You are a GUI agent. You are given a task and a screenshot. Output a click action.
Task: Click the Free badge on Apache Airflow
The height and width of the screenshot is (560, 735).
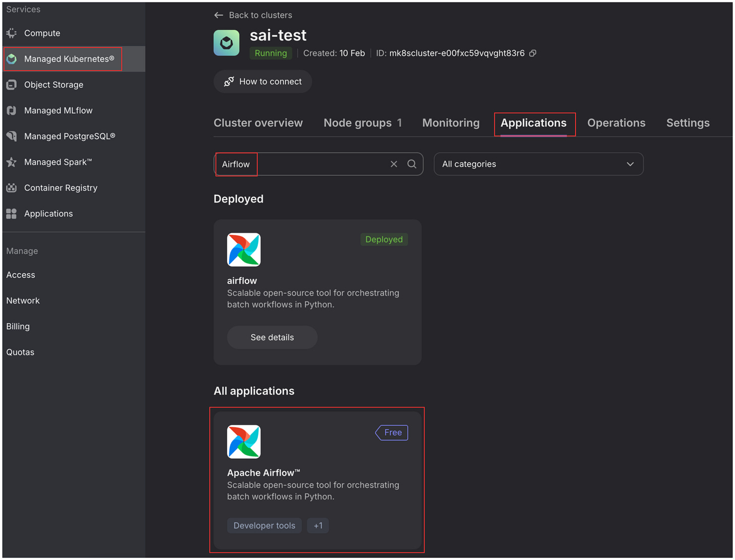392,432
